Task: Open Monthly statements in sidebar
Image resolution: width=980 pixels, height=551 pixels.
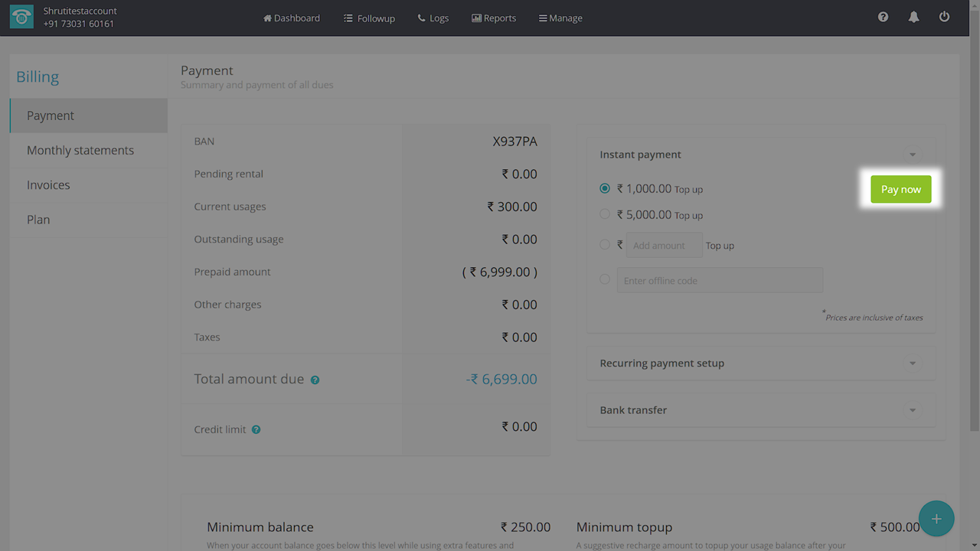Action: click(x=80, y=150)
